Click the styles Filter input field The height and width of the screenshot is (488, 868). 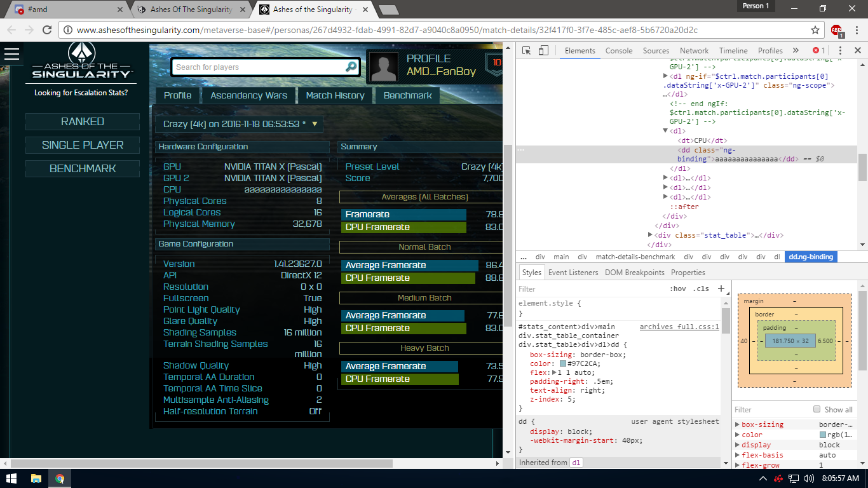tap(591, 288)
